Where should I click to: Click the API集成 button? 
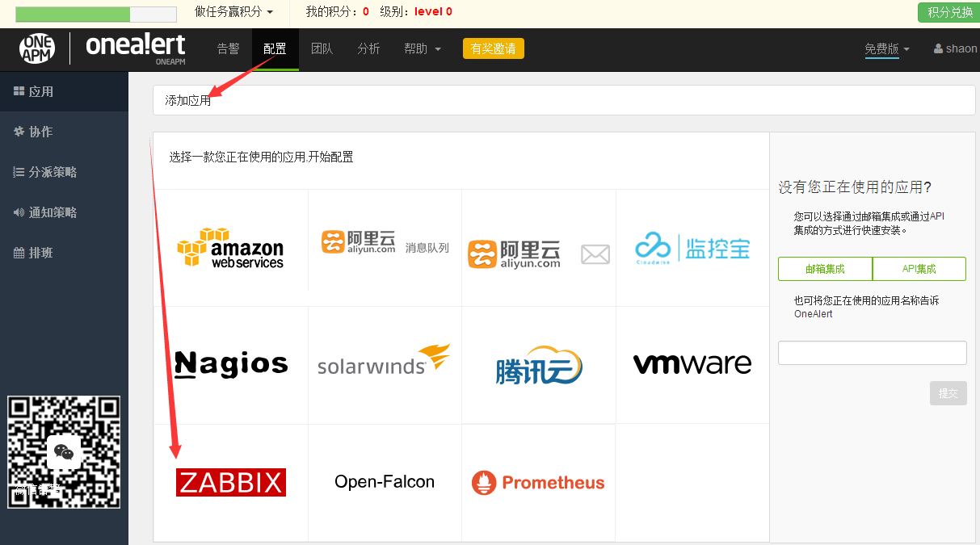(x=919, y=269)
